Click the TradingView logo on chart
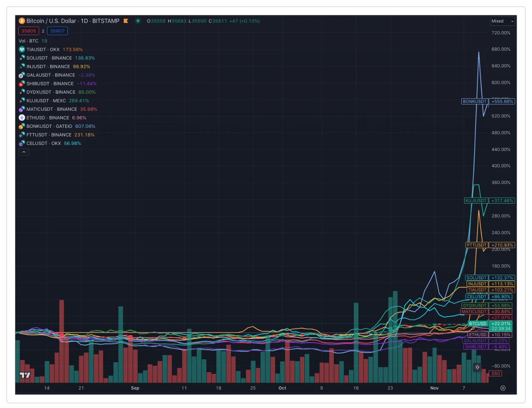Image resolution: width=532 pixels, height=408 pixels. click(x=25, y=375)
